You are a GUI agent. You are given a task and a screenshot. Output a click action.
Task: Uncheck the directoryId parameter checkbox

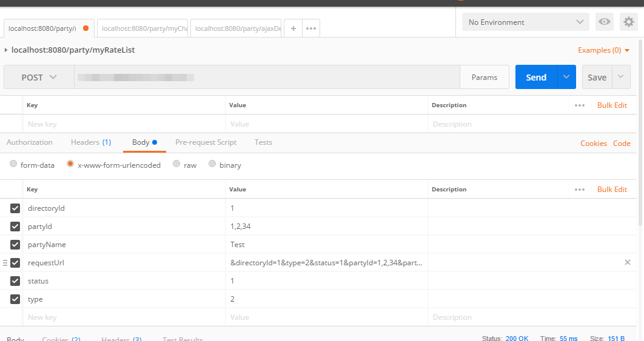(15, 208)
